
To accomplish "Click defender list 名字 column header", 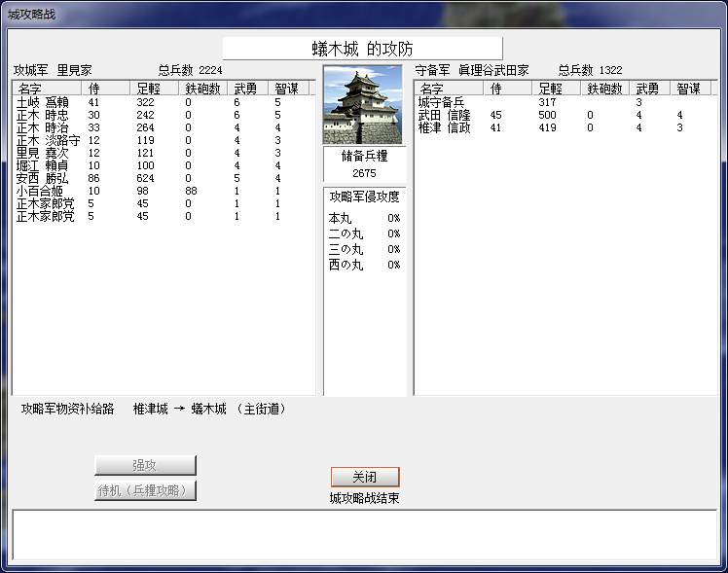I will tap(449, 89).
